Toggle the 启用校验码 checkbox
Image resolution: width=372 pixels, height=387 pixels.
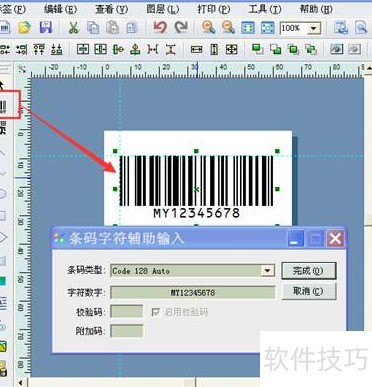click(155, 312)
